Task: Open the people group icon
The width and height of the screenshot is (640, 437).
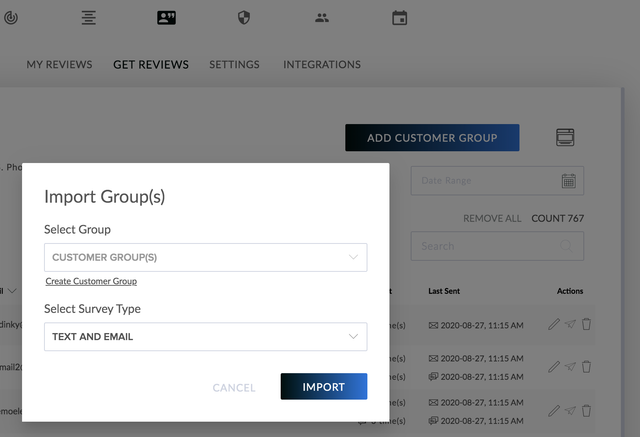Action: click(x=322, y=18)
